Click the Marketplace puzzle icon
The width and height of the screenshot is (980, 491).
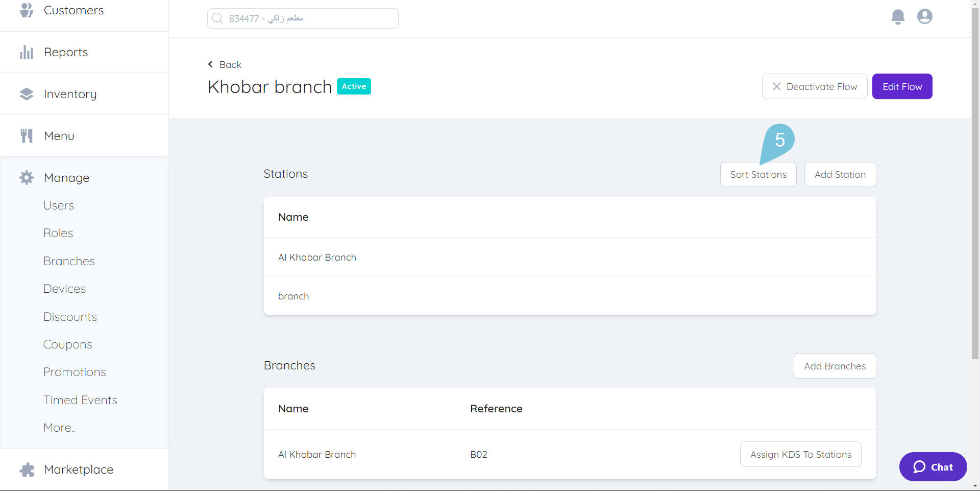[x=26, y=469]
